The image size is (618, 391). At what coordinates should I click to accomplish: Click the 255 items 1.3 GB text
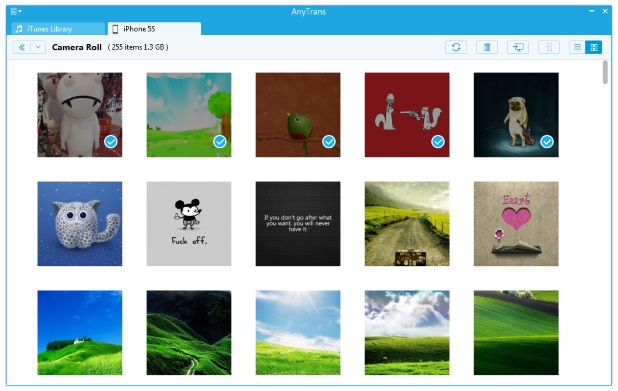click(138, 47)
